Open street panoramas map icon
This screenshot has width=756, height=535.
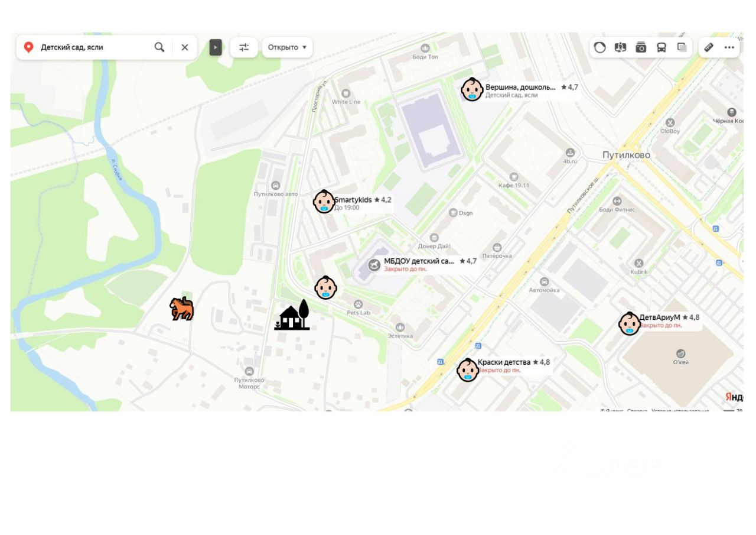(620, 47)
